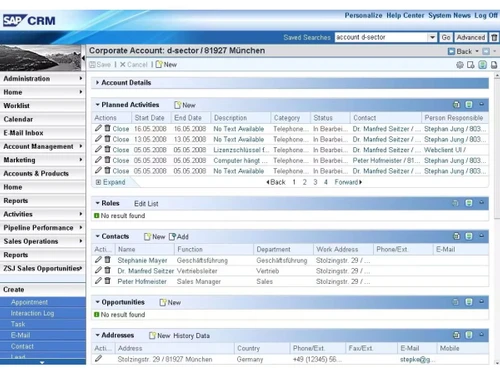
Task: Open the ZSJ Sales Opportunities menu
Action: (x=42, y=268)
